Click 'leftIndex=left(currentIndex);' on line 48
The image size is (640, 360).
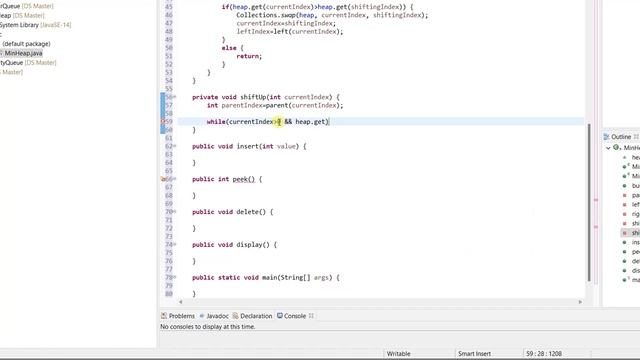[290, 31]
